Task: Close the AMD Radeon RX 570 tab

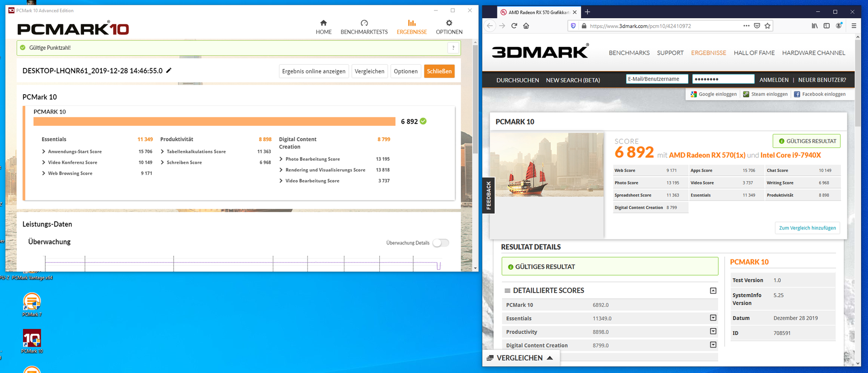Action: tap(575, 12)
